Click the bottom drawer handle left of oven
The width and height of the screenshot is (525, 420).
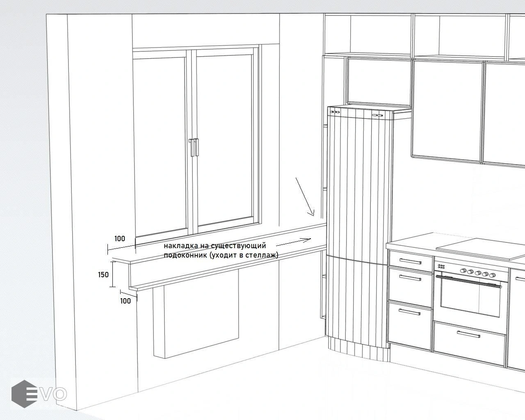click(409, 312)
